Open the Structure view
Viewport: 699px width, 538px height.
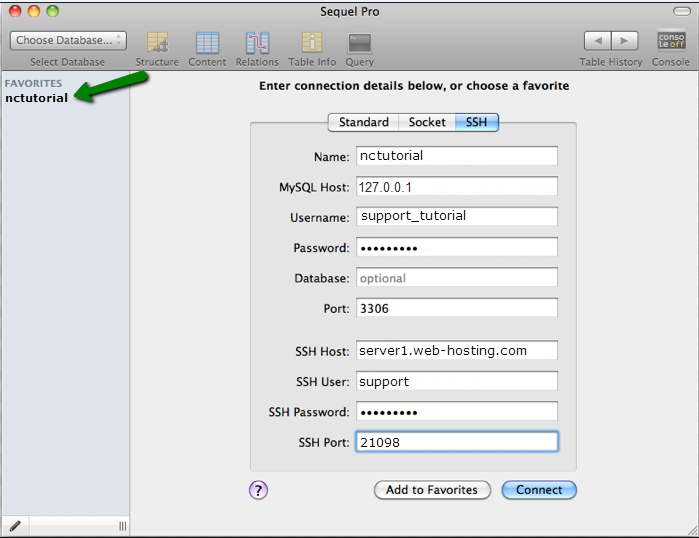(x=157, y=49)
